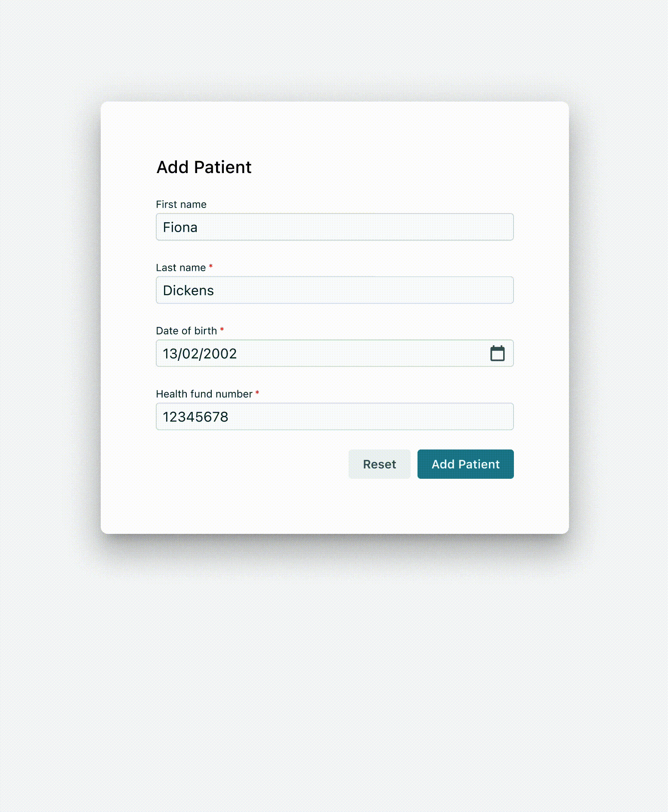This screenshot has height=812, width=668.
Task: Clear the form with Reset button
Action: coord(379,464)
